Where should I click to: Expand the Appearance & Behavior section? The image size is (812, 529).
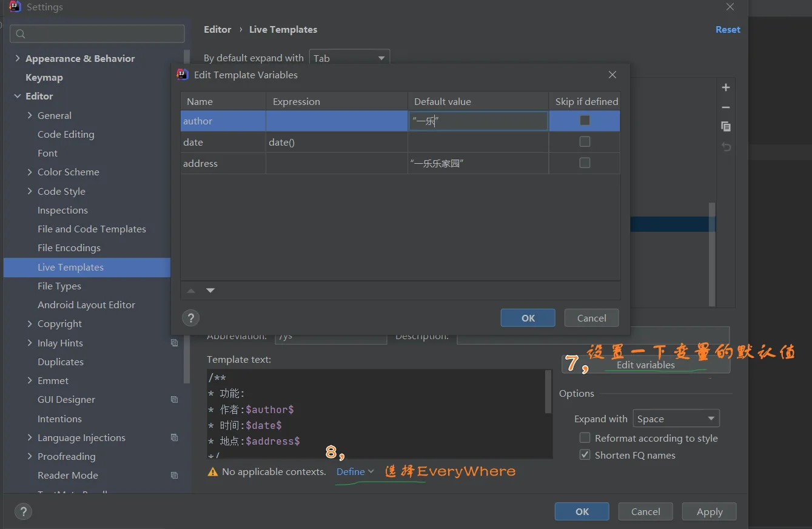tap(18, 58)
